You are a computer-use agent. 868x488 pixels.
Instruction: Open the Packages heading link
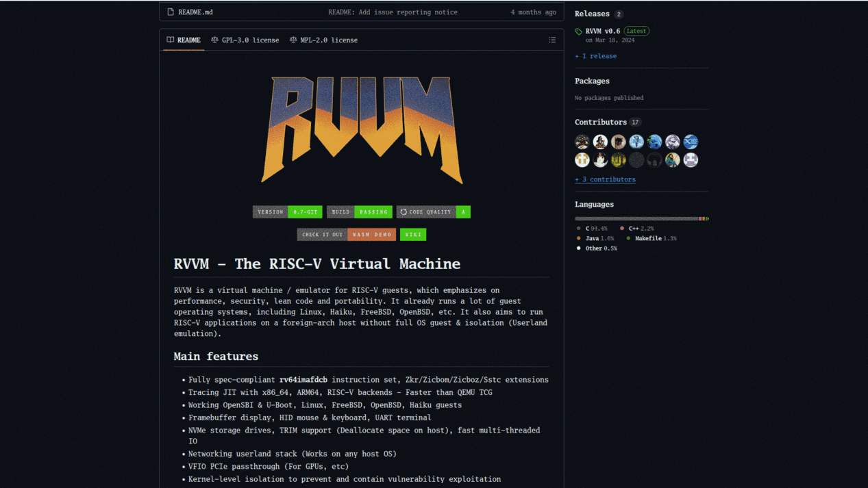coord(592,81)
